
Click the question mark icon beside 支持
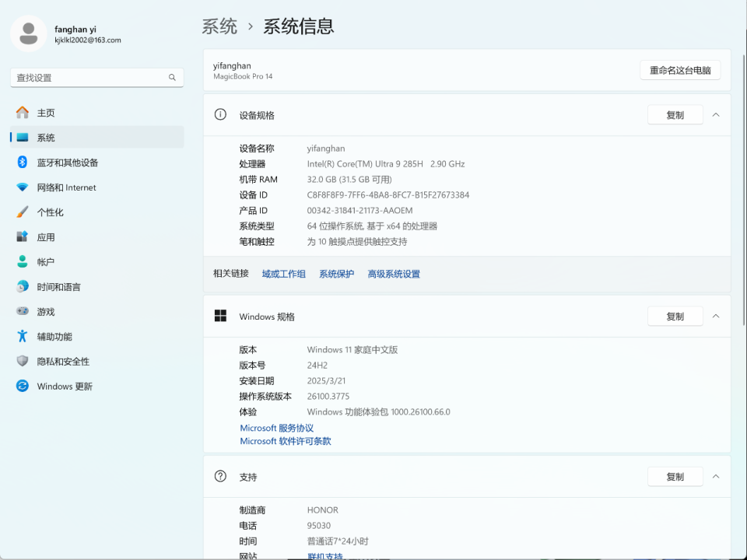click(x=220, y=476)
